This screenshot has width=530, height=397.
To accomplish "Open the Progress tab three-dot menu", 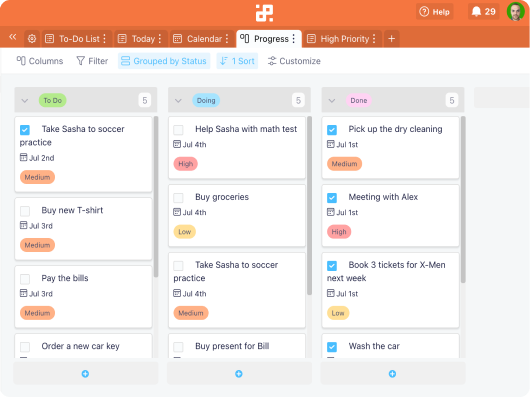I will (x=294, y=39).
